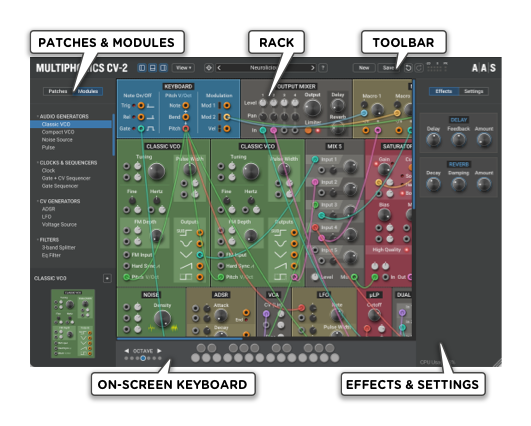This screenshot has width=531, height=426.
Task: Toggle the left sidebar panel icon
Action: [142, 68]
